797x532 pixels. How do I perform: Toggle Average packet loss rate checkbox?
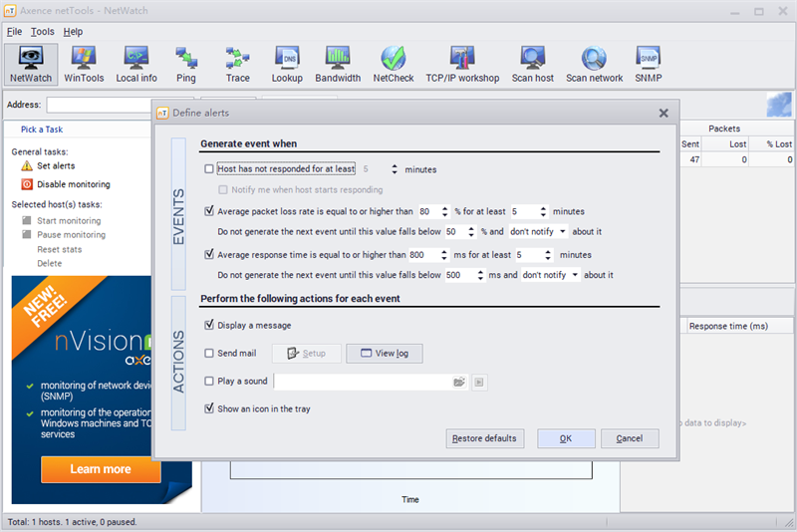click(209, 211)
